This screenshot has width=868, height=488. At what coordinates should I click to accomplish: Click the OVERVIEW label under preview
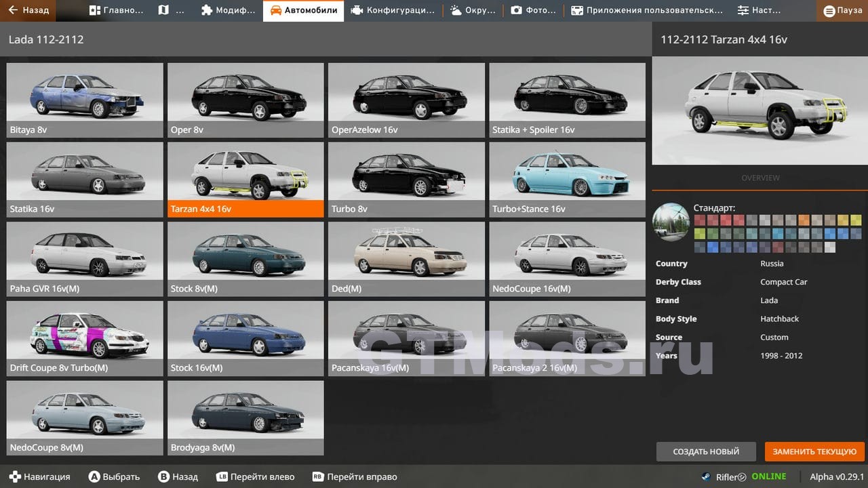[x=760, y=178]
